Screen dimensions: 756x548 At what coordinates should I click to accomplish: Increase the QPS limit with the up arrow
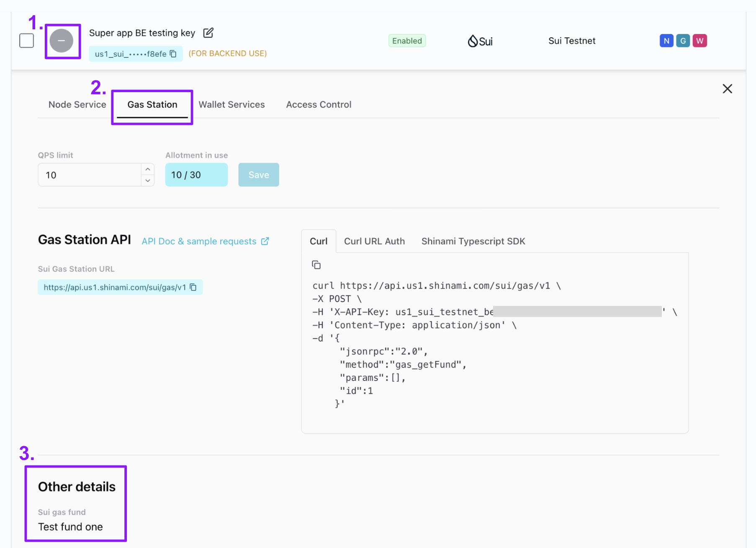148,169
